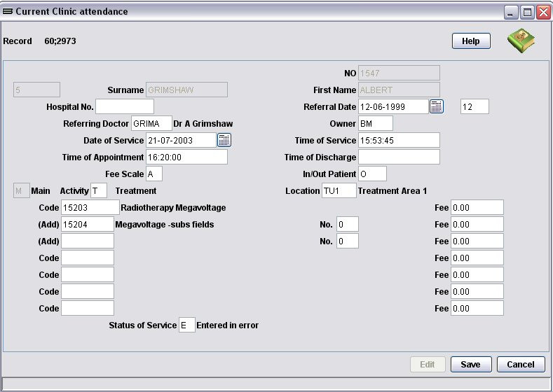The width and height of the screenshot is (553, 392).
Task: Click the disabled Edit button
Action: 428,364
